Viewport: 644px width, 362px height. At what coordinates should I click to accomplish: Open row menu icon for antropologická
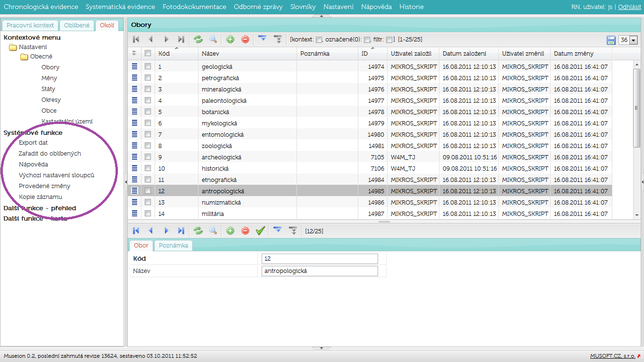pos(134,191)
